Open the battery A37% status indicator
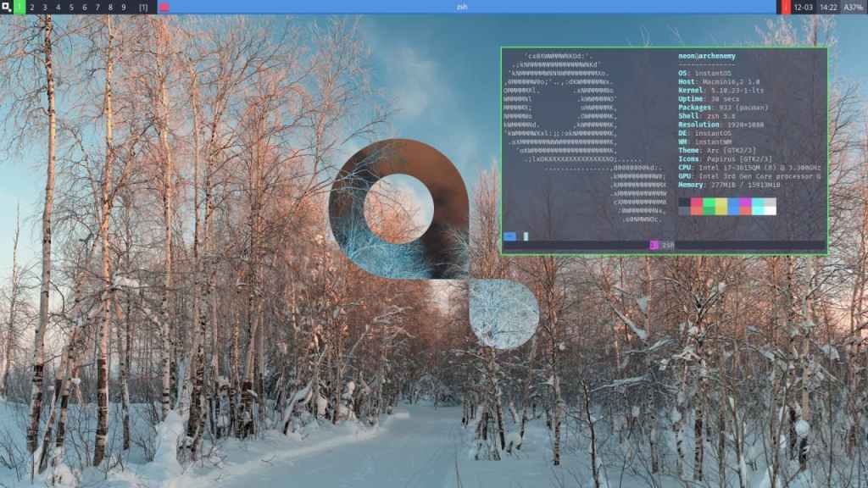 (853, 7)
